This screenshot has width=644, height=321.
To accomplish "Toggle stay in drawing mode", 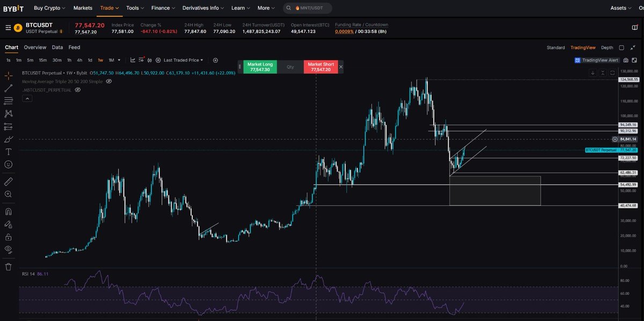I will click(9, 224).
